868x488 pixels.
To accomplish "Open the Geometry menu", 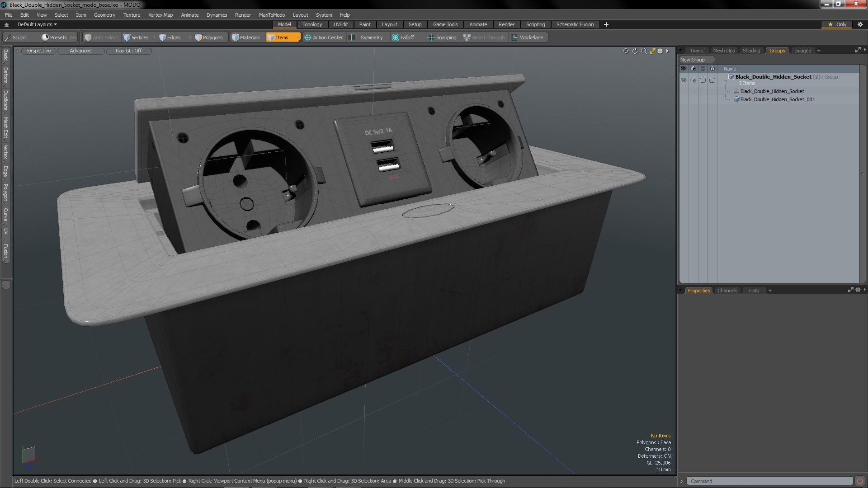I will [x=104, y=15].
